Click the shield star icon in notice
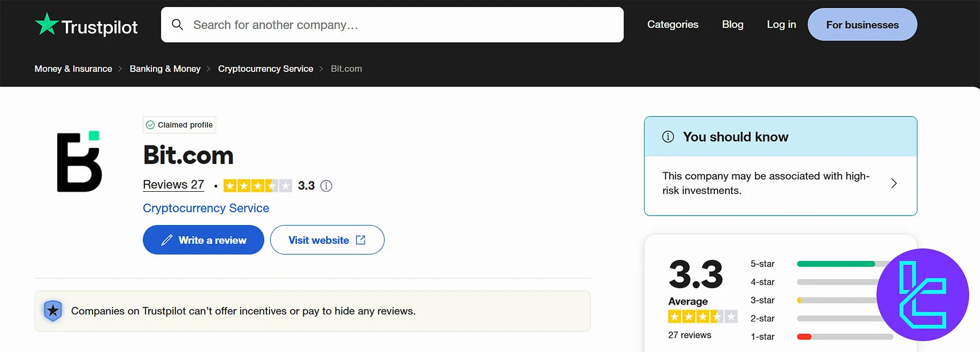The image size is (980, 352). 53,311
